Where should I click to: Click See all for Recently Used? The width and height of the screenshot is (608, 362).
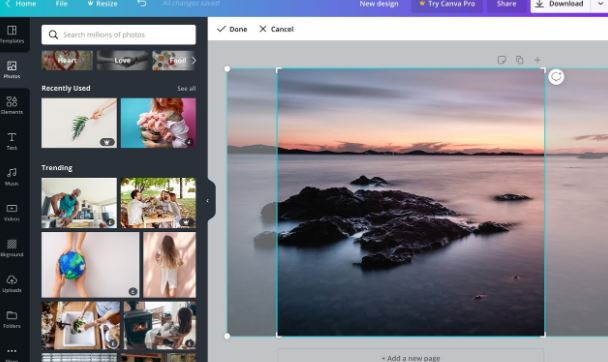tap(187, 89)
